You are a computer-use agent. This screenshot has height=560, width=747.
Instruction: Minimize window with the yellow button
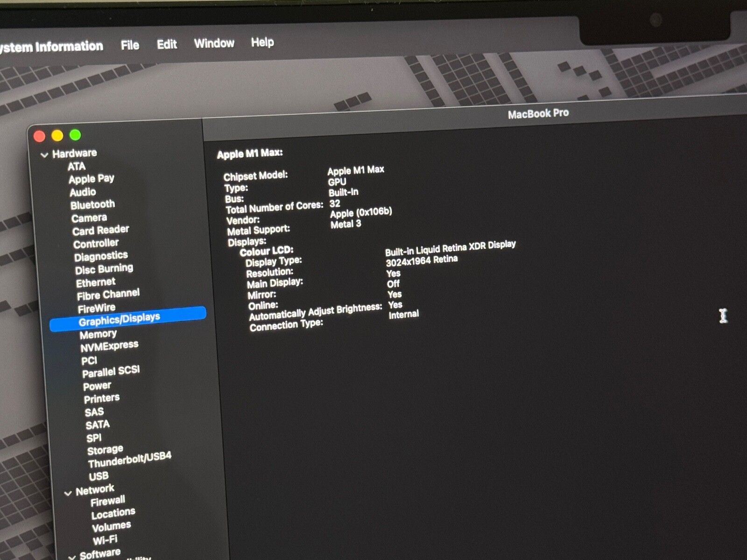tap(57, 135)
